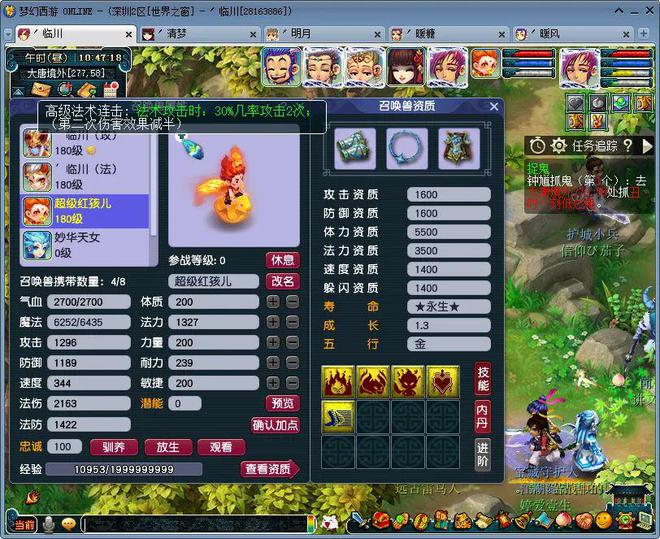The height and width of the screenshot is (539, 660).
Task: Open the 技能 side tab
Action: pos(483,378)
